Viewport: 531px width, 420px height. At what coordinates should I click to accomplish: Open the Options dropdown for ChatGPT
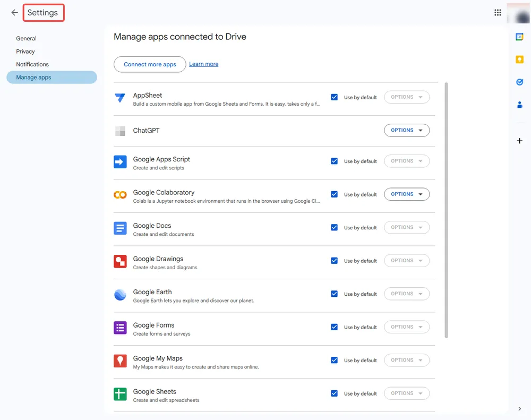[x=407, y=131]
